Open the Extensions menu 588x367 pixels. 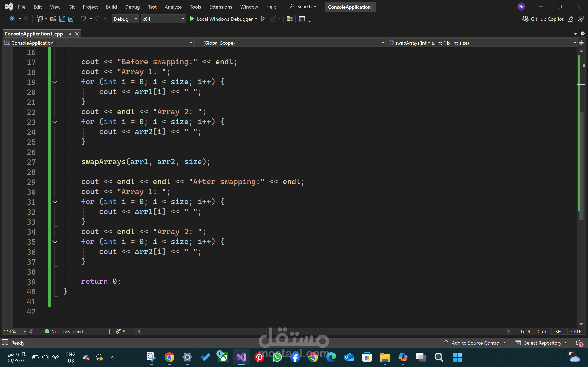click(220, 7)
